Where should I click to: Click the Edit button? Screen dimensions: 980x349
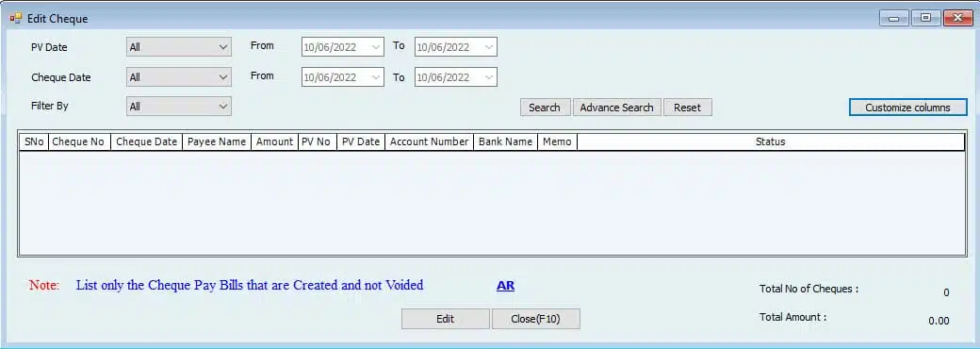click(x=445, y=319)
